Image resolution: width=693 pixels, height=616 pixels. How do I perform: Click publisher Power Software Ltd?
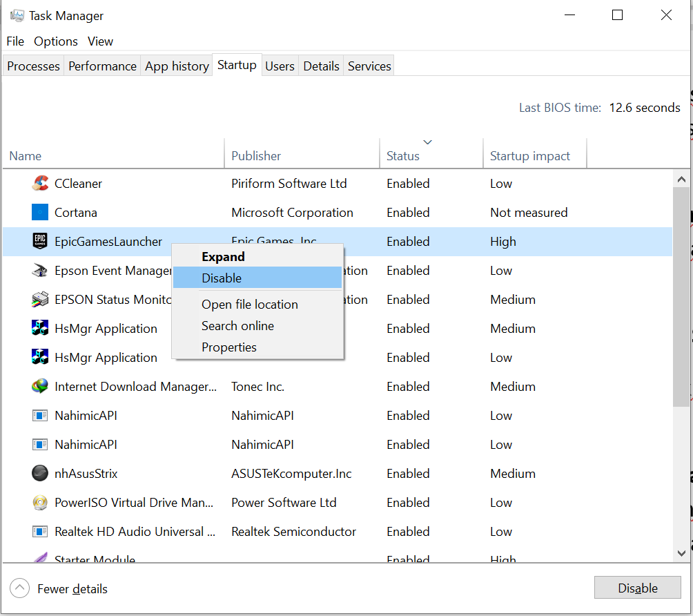(x=284, y=502)
